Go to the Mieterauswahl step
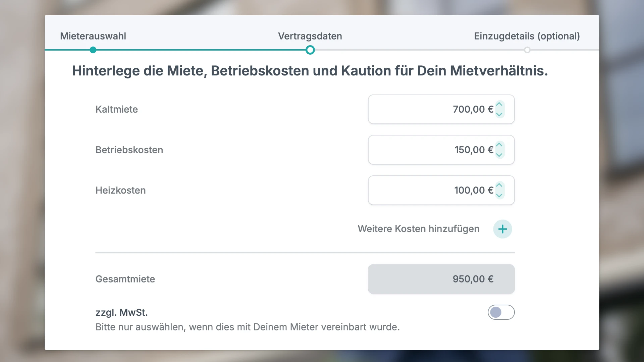This screenshot has width=644, height=362. click(x=93, y=36)
